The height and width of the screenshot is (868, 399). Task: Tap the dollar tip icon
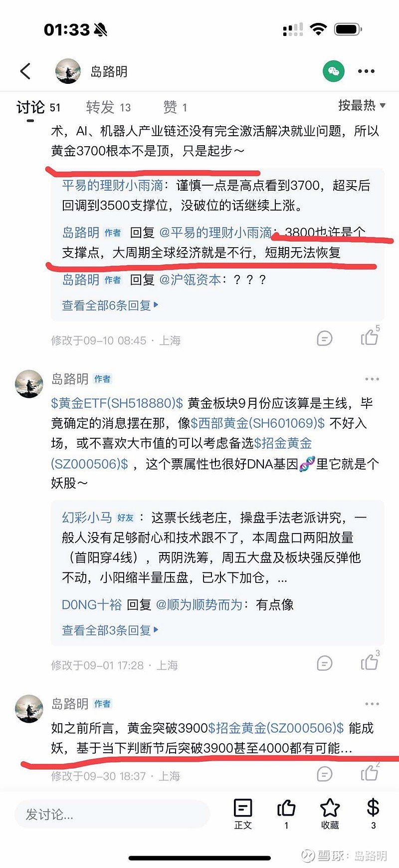point(373,814)
